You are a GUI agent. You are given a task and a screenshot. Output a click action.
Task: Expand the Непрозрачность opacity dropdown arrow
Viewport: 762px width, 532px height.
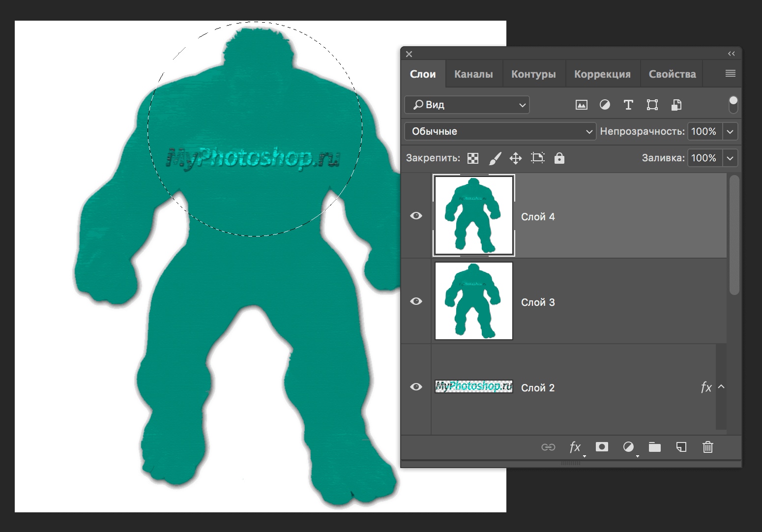[730, 131]
